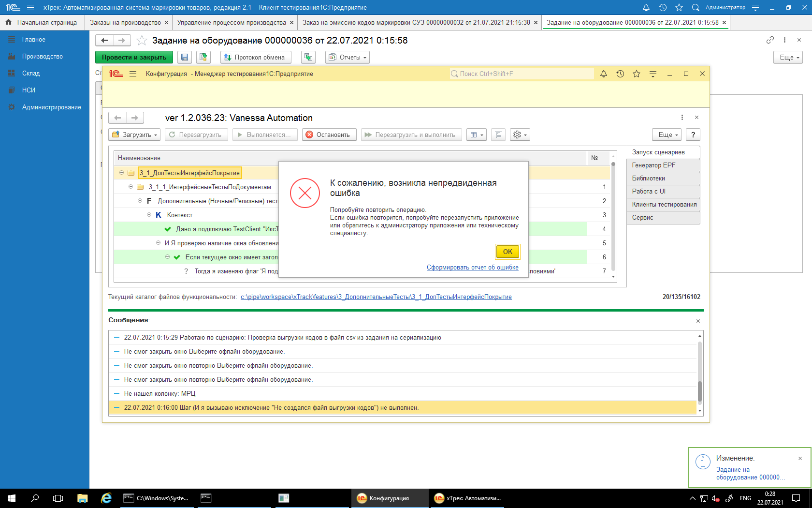Click the copy link icon of document
This screenshot has width=812, height=508.
click(770, 40)
